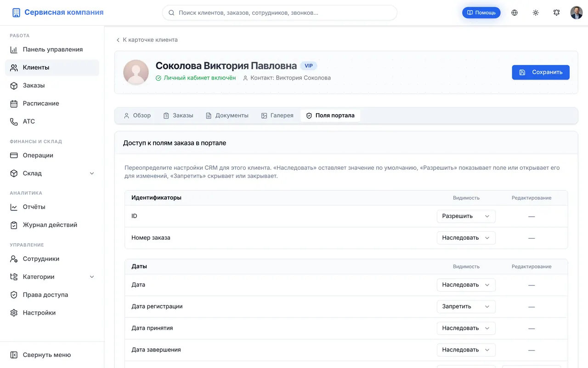Open the user profile avatar
This screenshot has height=368, width=588.
[577, 12]
